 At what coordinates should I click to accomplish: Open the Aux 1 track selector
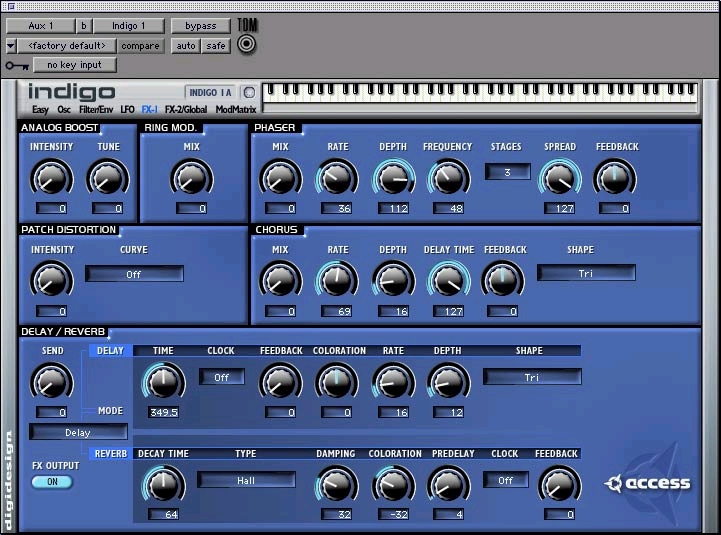(x=40, y=26)
